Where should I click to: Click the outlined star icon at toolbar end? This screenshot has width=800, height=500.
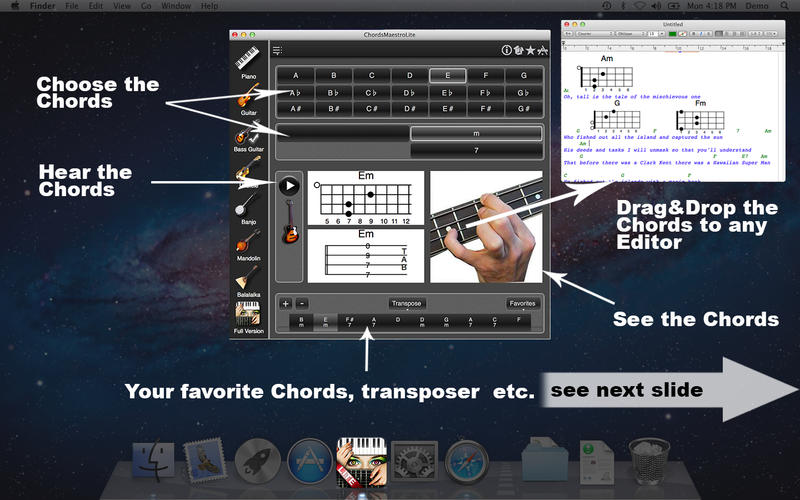click(543, 50)
